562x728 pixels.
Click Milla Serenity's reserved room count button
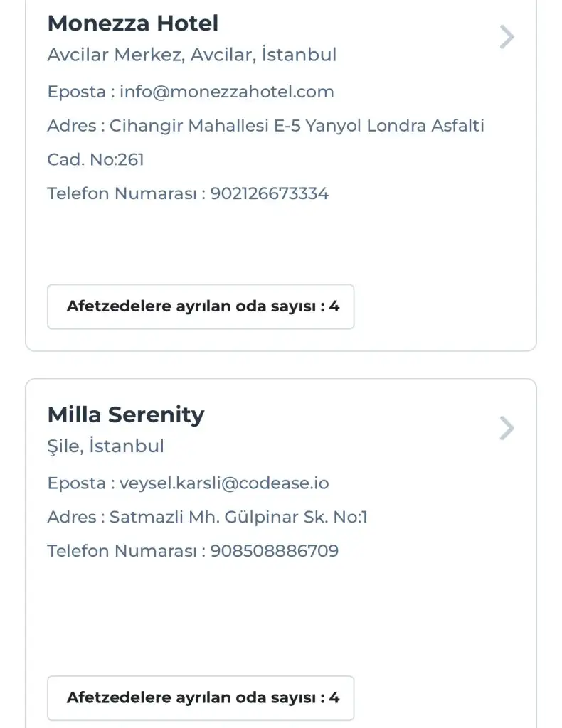[x=201, y=697]
